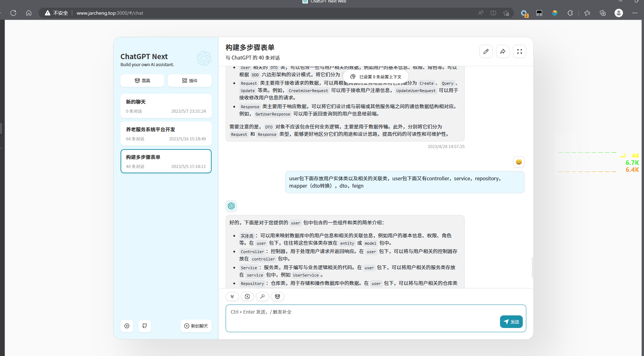Open browser extensions puzzle icon
This screenshot has width=644, height=356.
tap(570, 13)
